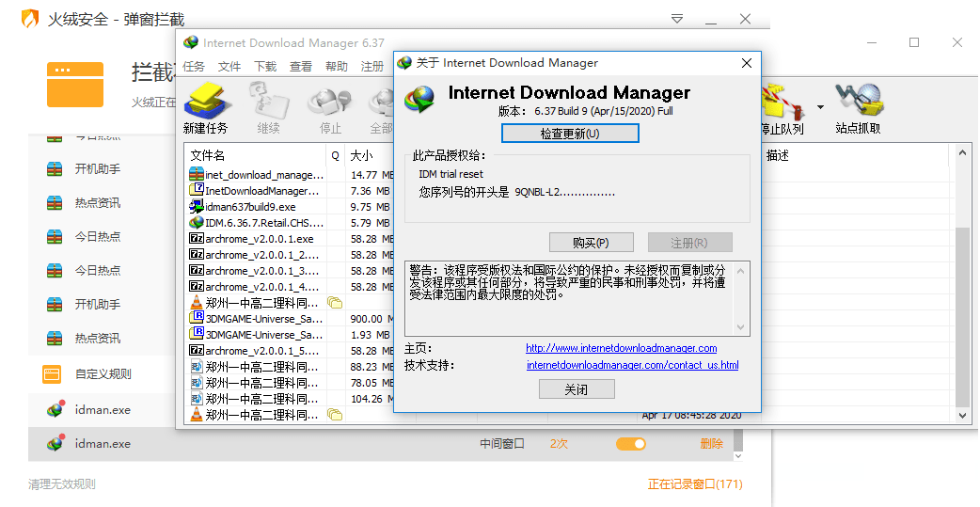The height and width of the screenshot is (507, 980).
Task: Click the icon beside the 自定义规则 entry
Action: coord(52,374)
